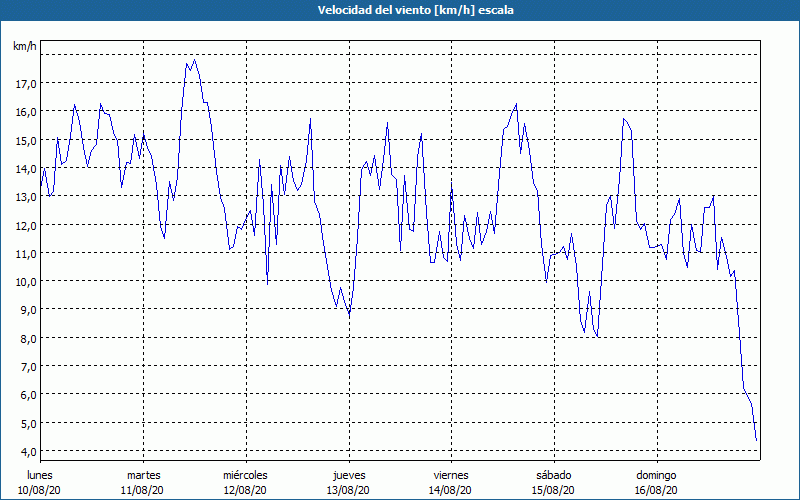Click the 11,0 y-axis value

coord(26,254)
